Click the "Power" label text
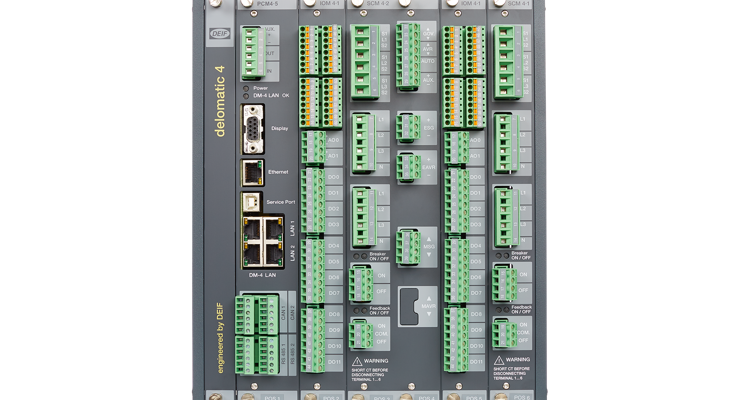The height and width of the screenshot is (400, 740). click(x=261, y=88)
